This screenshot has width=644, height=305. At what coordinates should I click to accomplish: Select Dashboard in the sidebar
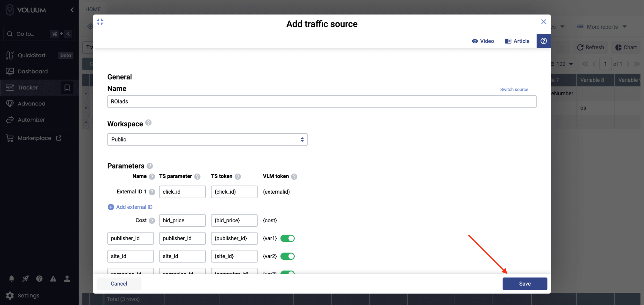33,71
